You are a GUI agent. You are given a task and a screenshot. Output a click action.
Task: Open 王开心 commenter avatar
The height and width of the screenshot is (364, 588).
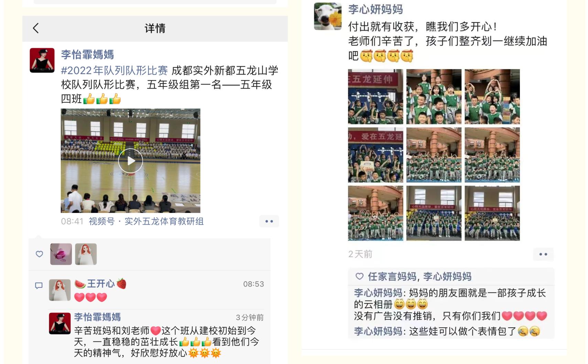coord(60,290)
